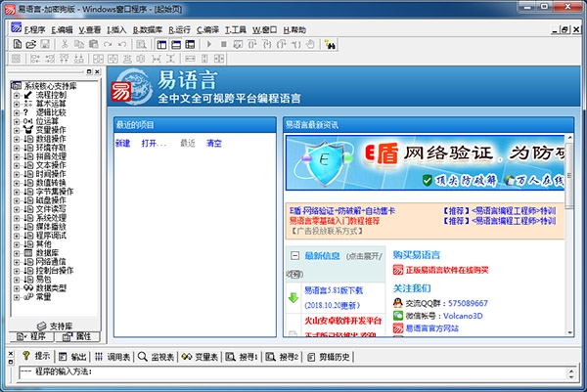
Task: Open the 正版易语言软件在线购买 link
Action: point(447,270)
